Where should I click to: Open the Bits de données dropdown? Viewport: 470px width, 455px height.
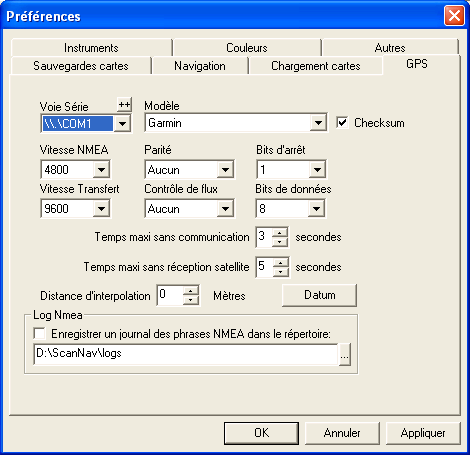tap(316, 209)
